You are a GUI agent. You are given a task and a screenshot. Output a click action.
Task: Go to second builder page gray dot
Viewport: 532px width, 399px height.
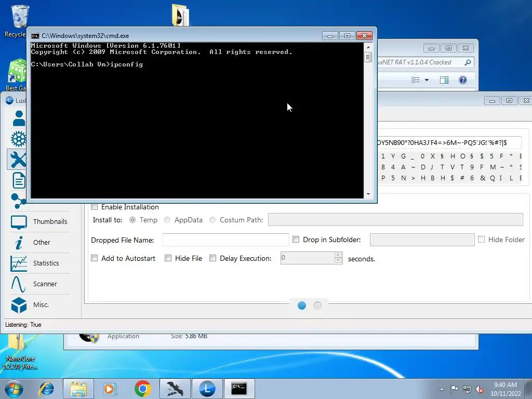[x=317, y=305]
